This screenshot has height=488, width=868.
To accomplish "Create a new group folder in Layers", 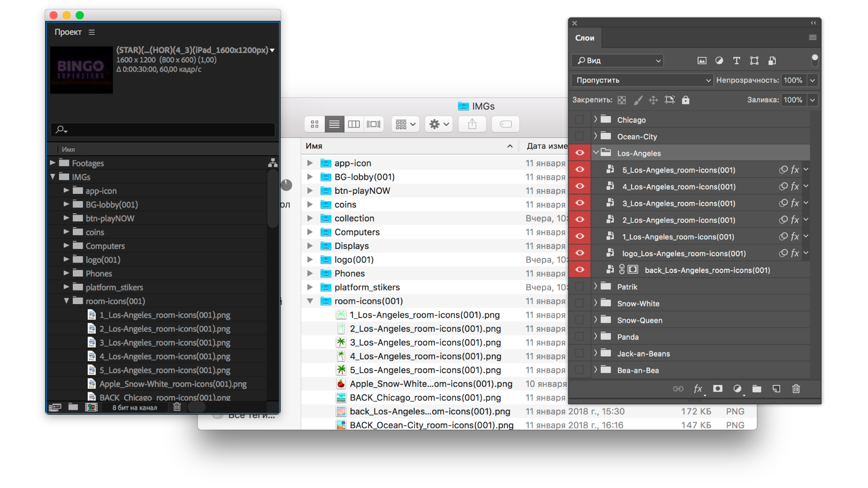I will 757,389.
